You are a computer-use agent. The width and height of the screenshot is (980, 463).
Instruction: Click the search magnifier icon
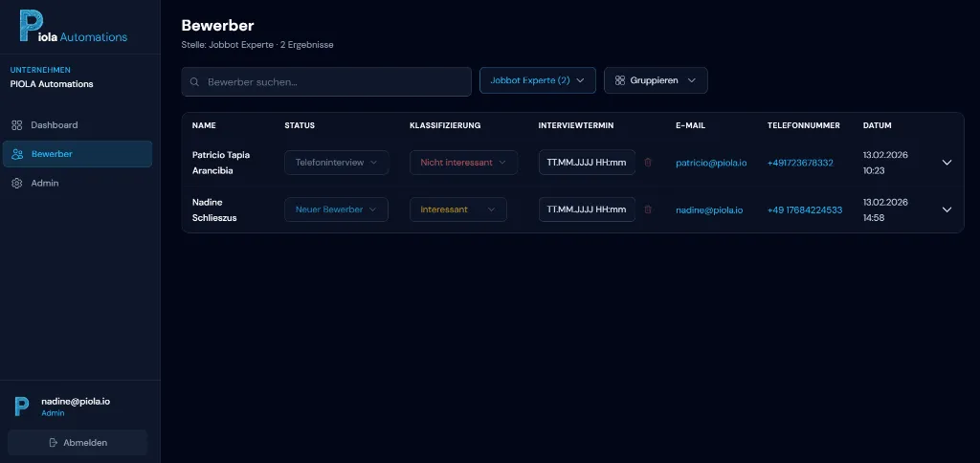point(195,81)
